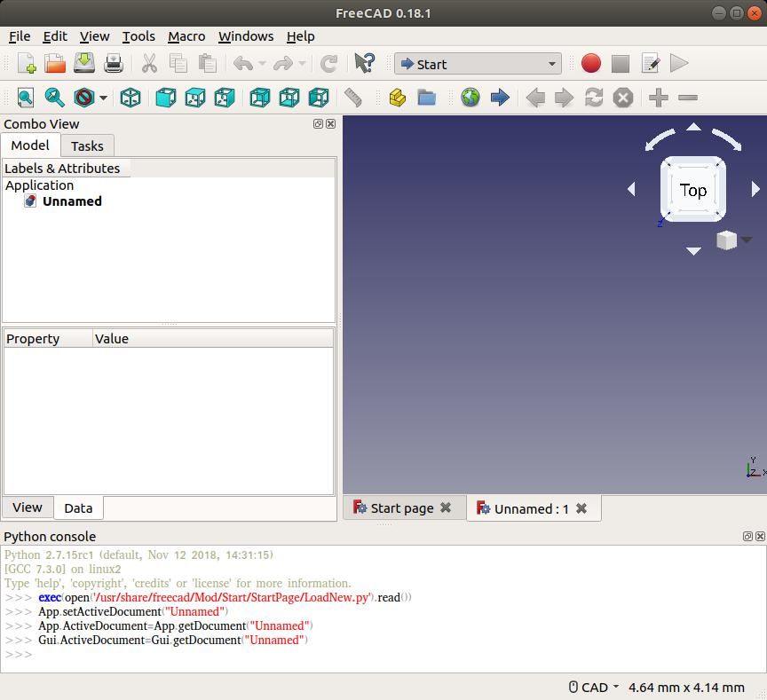Open the Macros edit dialog icon
Viewport: 767px width, 700px height.
tap(651, 64)
